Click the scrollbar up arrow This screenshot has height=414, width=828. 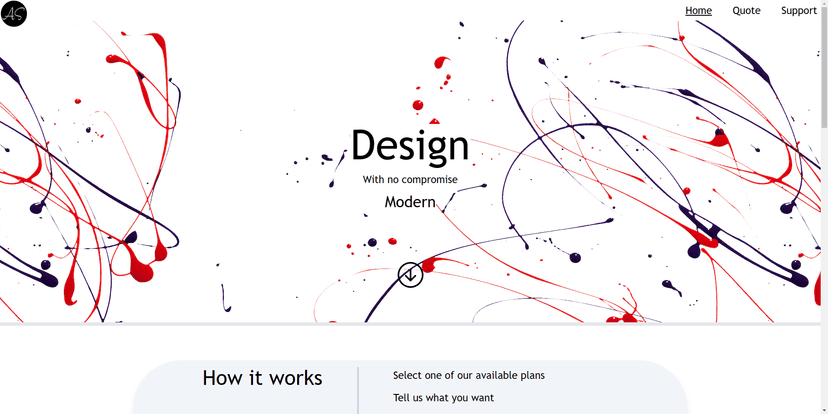tap(824, 3)
